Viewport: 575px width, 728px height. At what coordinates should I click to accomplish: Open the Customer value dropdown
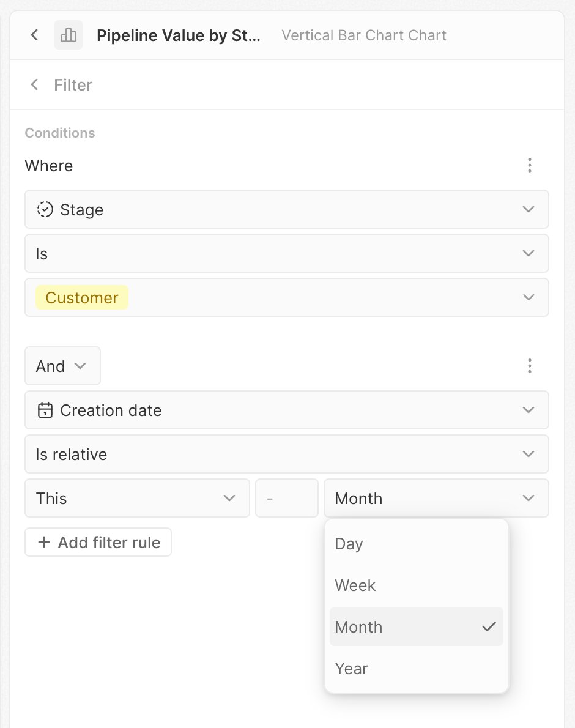coord(287,297)
